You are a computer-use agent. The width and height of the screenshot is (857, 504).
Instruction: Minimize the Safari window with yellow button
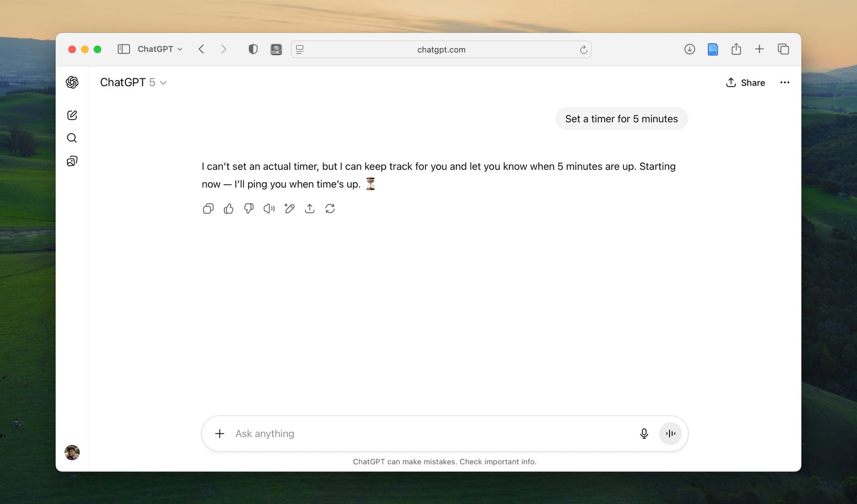point(85,49)
